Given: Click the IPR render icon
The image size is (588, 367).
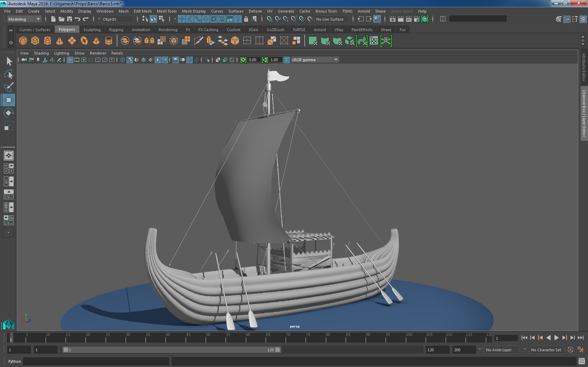Looking at the screenshot, I should pos(408,19).
